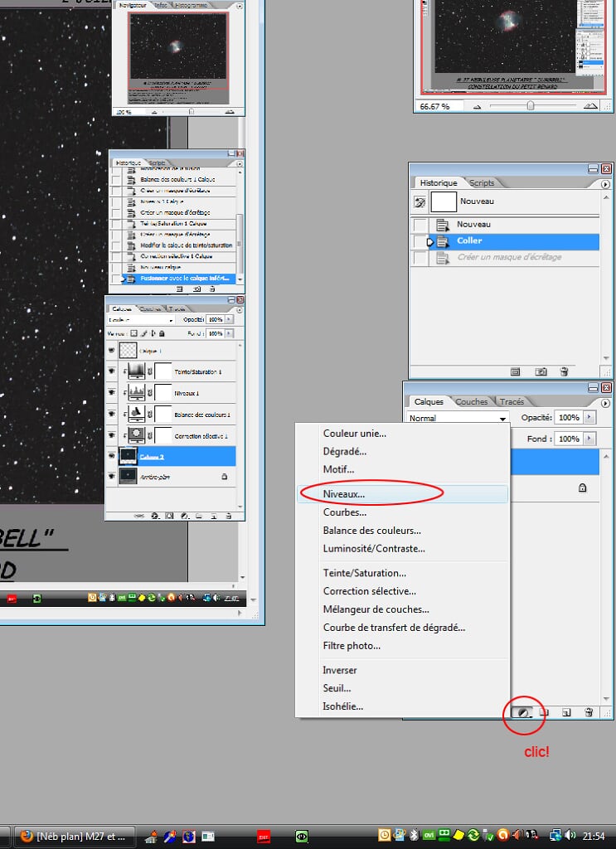Click the zoom in icon in the Navigator panel
This screenshot has height=849, width=616.
coord(590,106)
